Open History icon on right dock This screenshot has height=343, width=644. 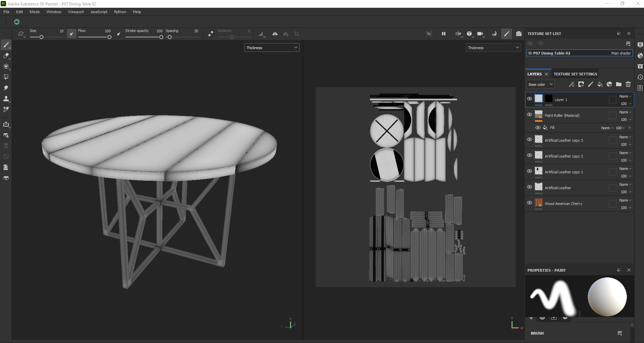coord(640,77)
